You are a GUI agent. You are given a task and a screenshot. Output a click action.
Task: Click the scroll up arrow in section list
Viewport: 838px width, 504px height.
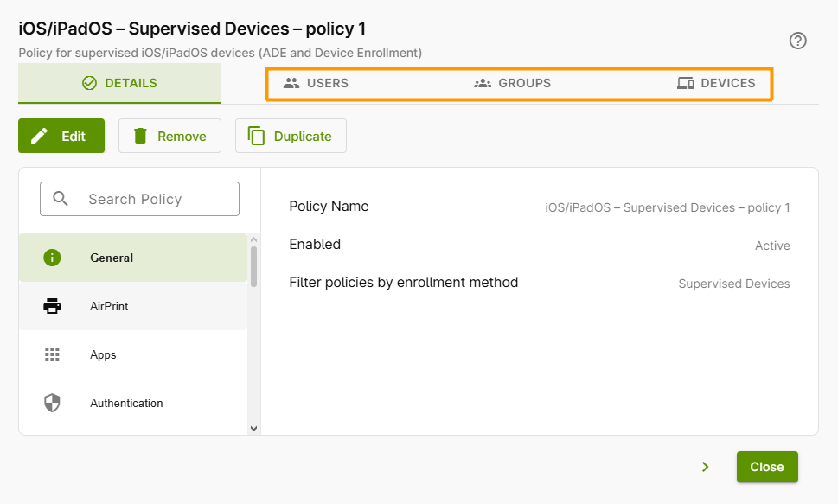[254, 240]
